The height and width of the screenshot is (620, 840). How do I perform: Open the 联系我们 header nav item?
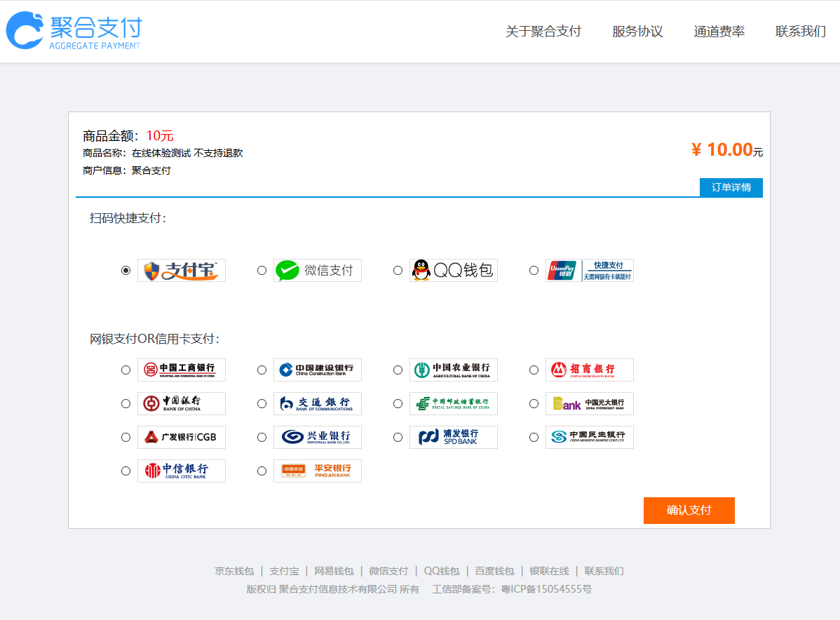point(800,32)
